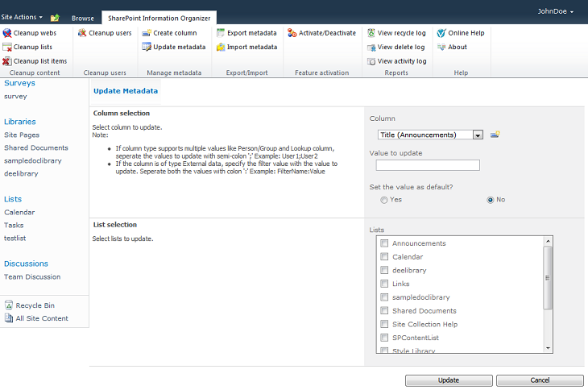
Task: Click the Update metadata icon
Action: coord(147,47)
